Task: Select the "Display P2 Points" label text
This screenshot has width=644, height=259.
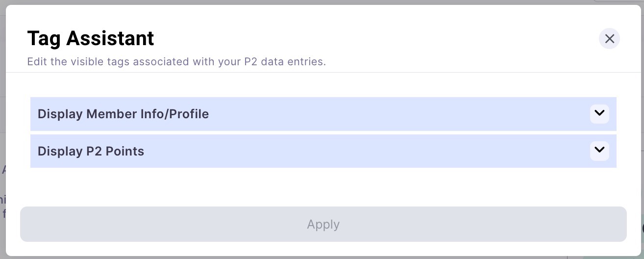Action: (x=91, y=151)
